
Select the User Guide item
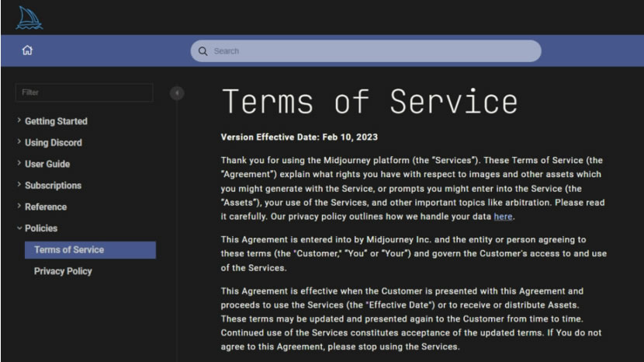[47, 164]
